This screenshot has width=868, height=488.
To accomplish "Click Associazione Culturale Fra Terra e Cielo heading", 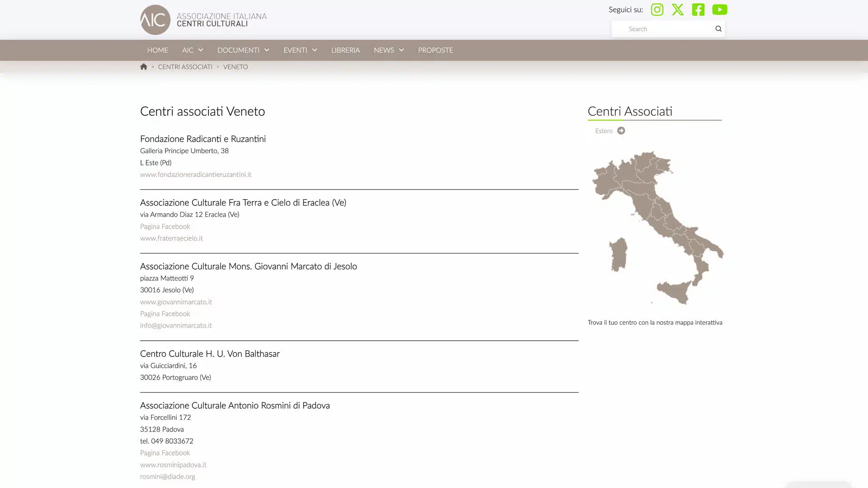I will pyautogui.click(x=243, y=202).
